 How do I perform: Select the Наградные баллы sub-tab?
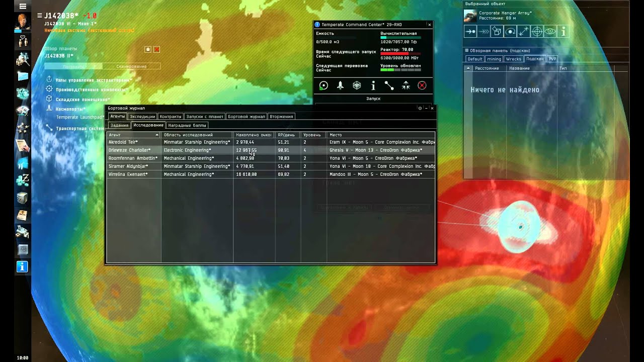[187, 125]
